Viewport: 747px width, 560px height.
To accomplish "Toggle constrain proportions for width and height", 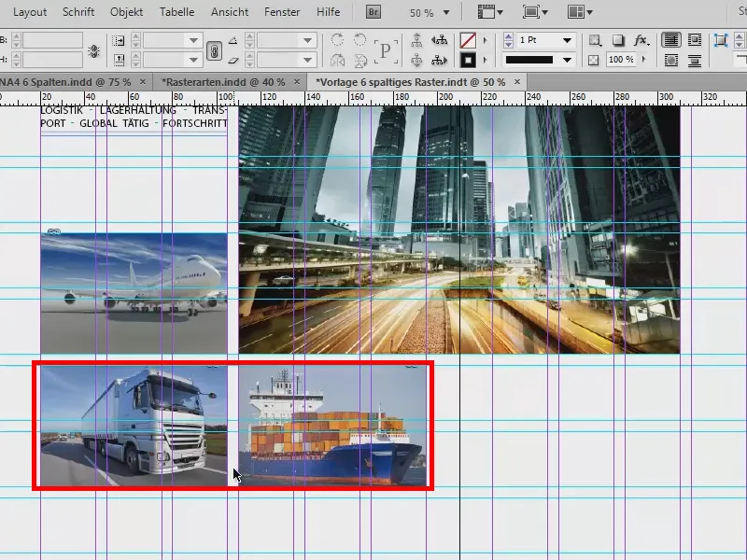I will point(94,51).
